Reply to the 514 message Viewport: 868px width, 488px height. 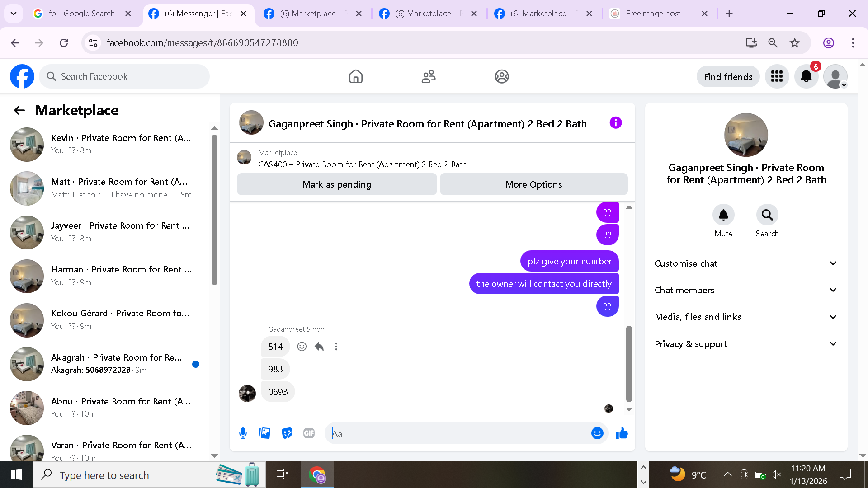coord(319,347)
